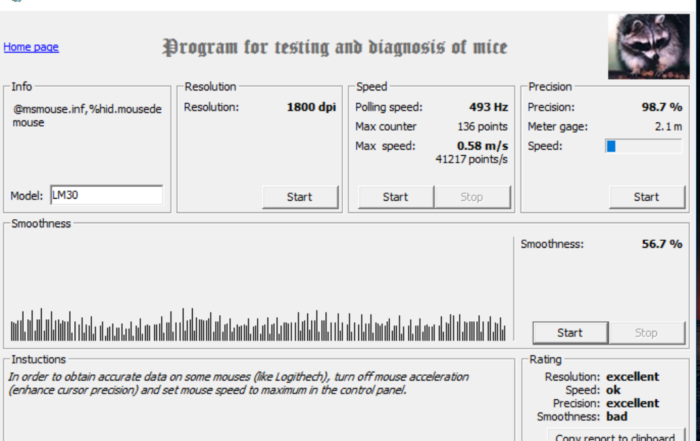
Task: Select the 493 Hz polling speed value
Action: pyautogui.click(x=488, y=107)
